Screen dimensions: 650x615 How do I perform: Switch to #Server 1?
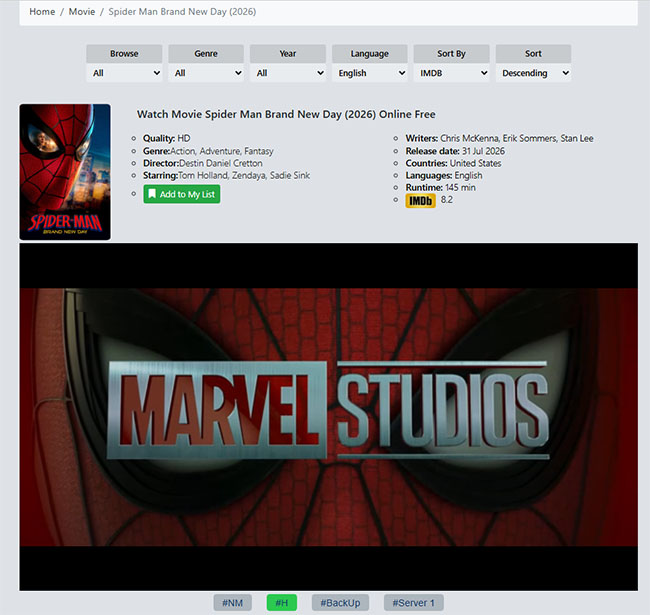[414, 603]
